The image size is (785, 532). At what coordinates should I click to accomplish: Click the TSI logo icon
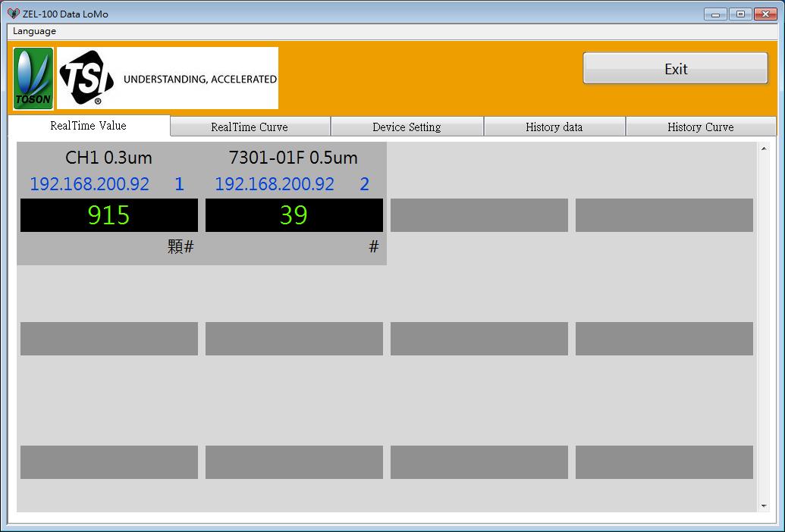pyautogui.click(x=86, y=77)
